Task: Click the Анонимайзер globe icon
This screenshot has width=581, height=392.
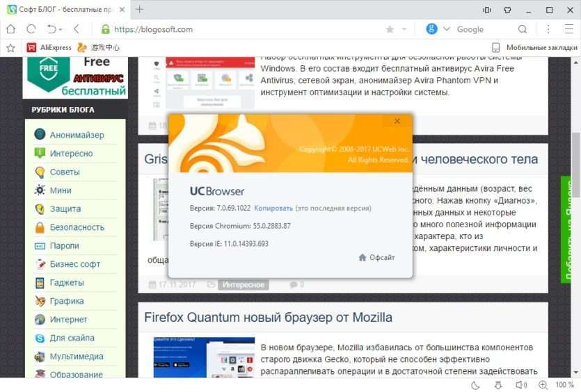Action: coord(40,134)
